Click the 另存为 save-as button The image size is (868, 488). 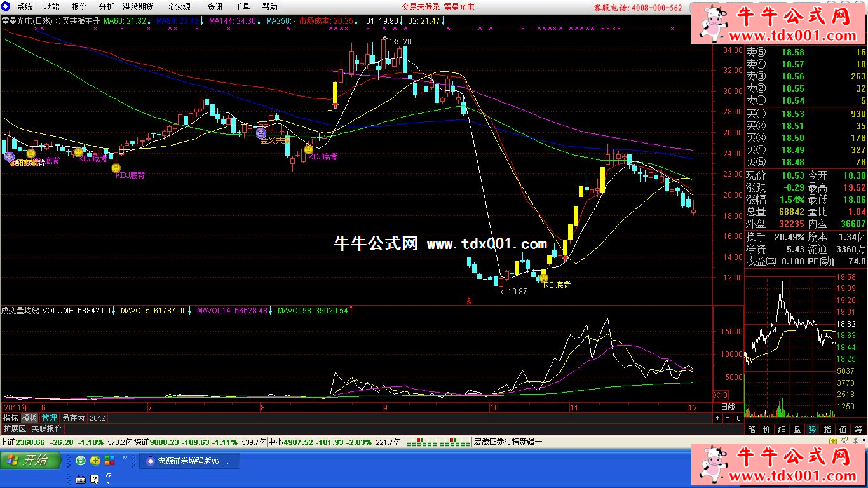pos(73,418)
